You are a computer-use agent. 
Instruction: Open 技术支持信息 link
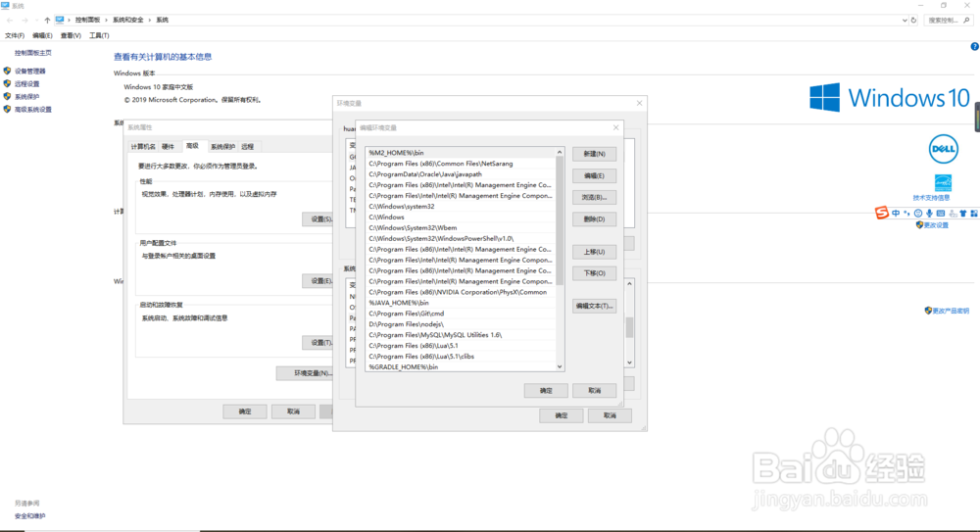931,198
